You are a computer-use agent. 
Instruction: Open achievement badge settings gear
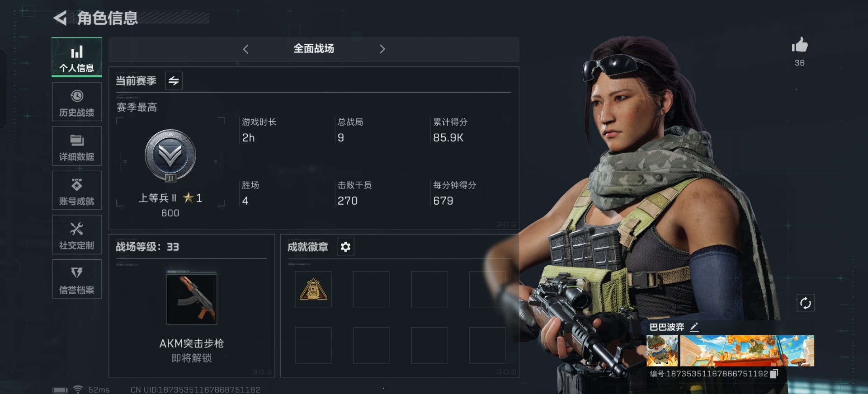pos(345,247)
